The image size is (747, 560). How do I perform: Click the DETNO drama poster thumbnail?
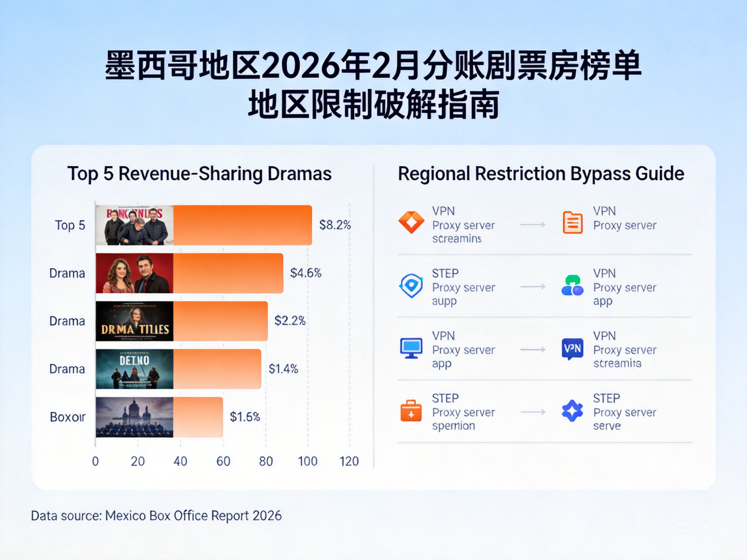coord(135,369)
